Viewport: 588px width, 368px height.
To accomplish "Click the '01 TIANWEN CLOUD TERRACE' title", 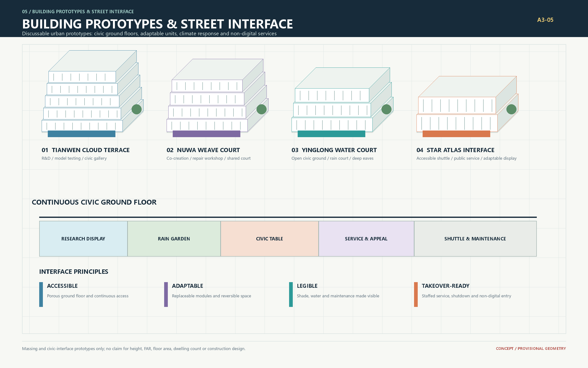I will click(x=86, y=150).
